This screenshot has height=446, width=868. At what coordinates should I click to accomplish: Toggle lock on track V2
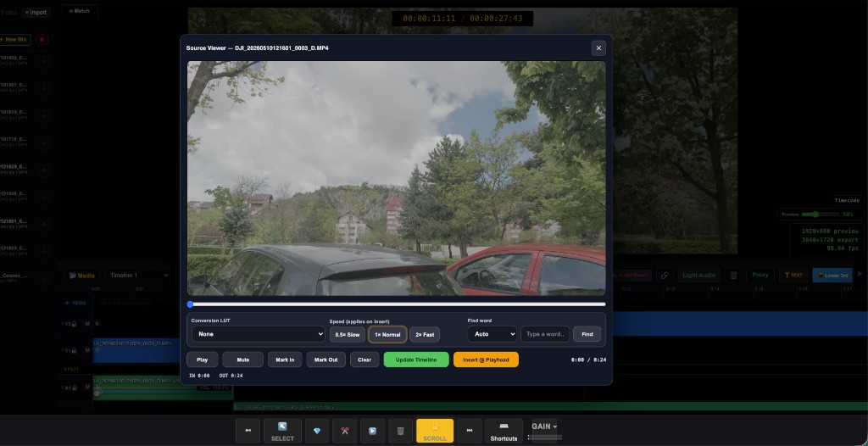[x=75, y=324]
